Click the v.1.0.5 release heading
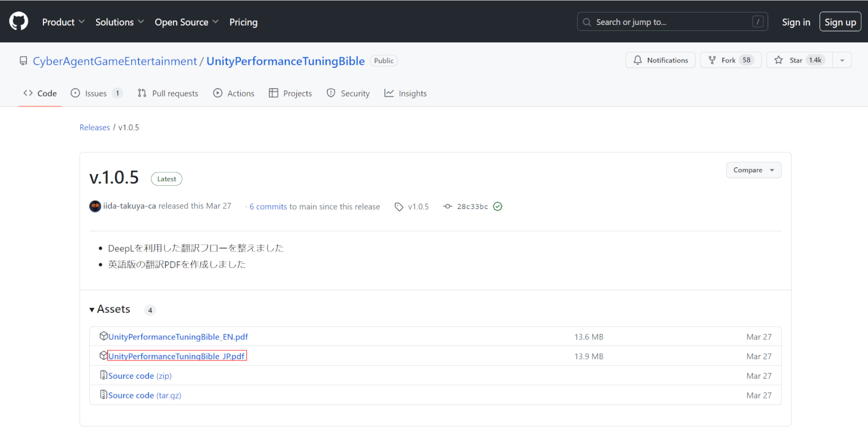This screenshot has width=868, height=433. pyautogui.click(x=114, y=177)
